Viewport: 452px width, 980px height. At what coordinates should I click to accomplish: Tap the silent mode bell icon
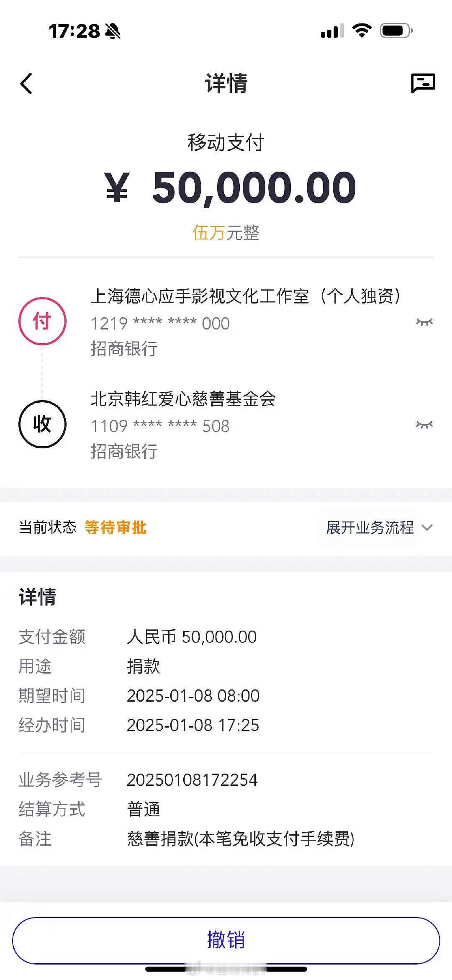113,31
